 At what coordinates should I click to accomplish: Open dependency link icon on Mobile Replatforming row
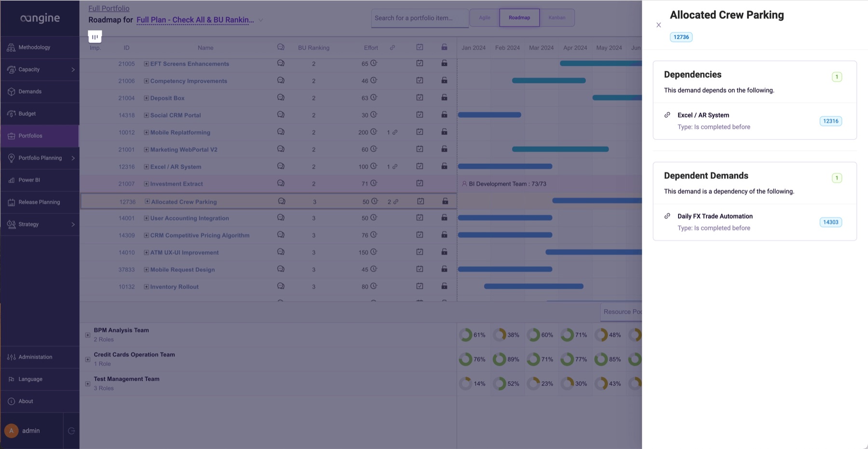pos(394,132)
